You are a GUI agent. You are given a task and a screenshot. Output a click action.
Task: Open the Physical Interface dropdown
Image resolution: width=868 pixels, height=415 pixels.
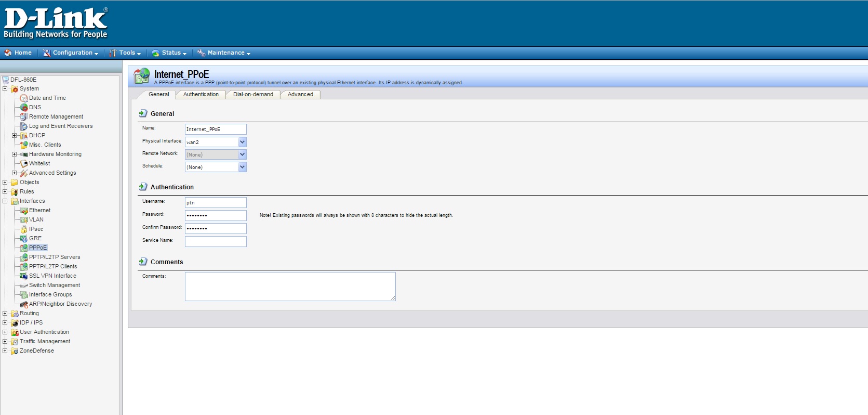[242, 142]
